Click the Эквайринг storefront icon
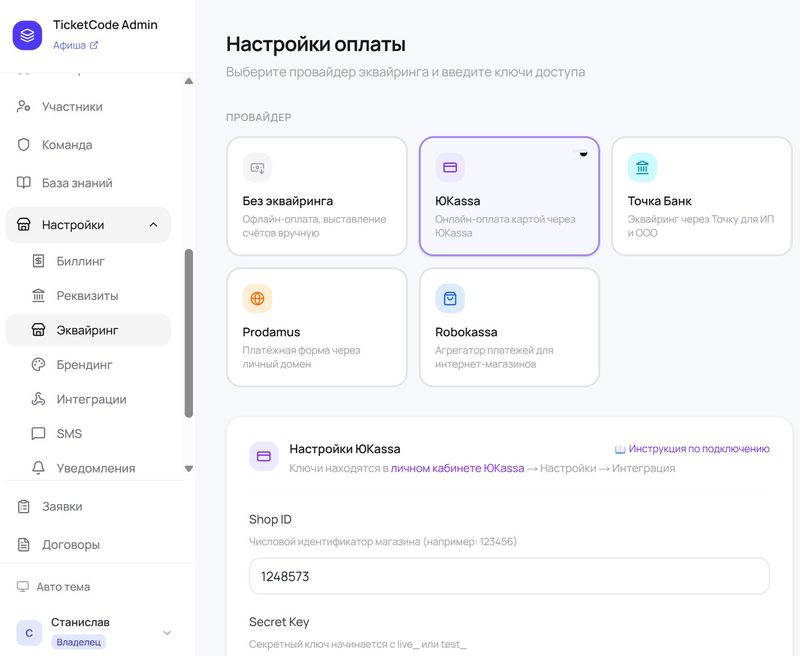This screenshot has width=800, height=656. [x=38, y=330]
